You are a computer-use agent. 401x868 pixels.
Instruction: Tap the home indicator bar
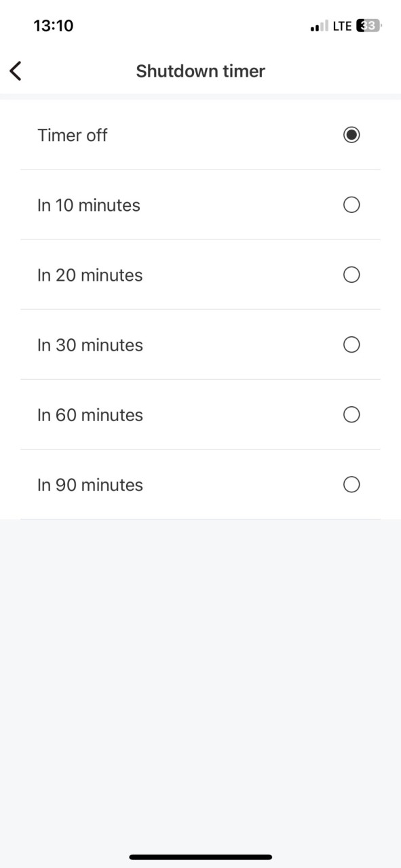[x=201, y=857]
